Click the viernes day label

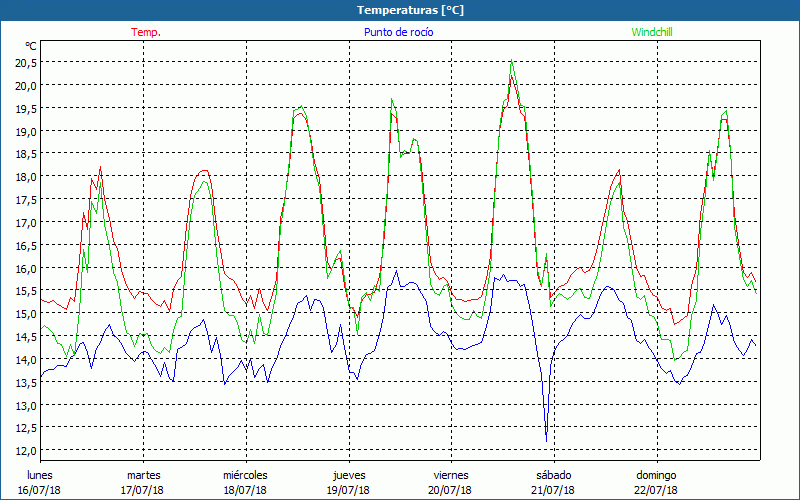(451, 475)
